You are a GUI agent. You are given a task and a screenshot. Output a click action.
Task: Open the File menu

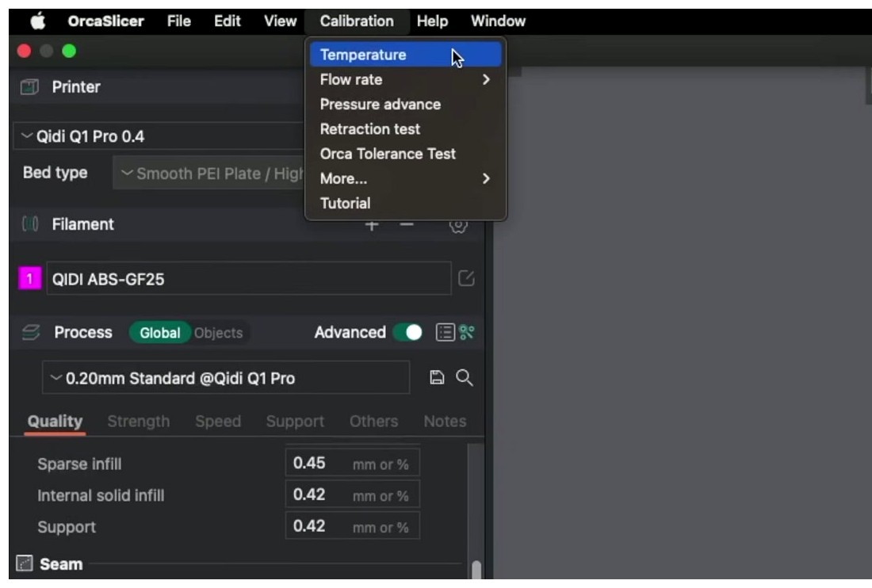178,21
